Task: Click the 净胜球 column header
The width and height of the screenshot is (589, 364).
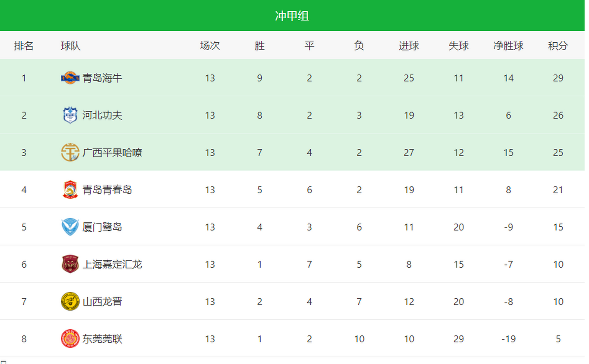Action: [x=508, y=45]
